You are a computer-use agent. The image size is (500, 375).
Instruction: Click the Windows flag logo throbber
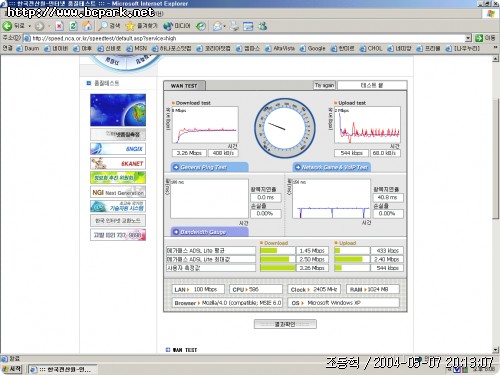click(x=490, y=14)
